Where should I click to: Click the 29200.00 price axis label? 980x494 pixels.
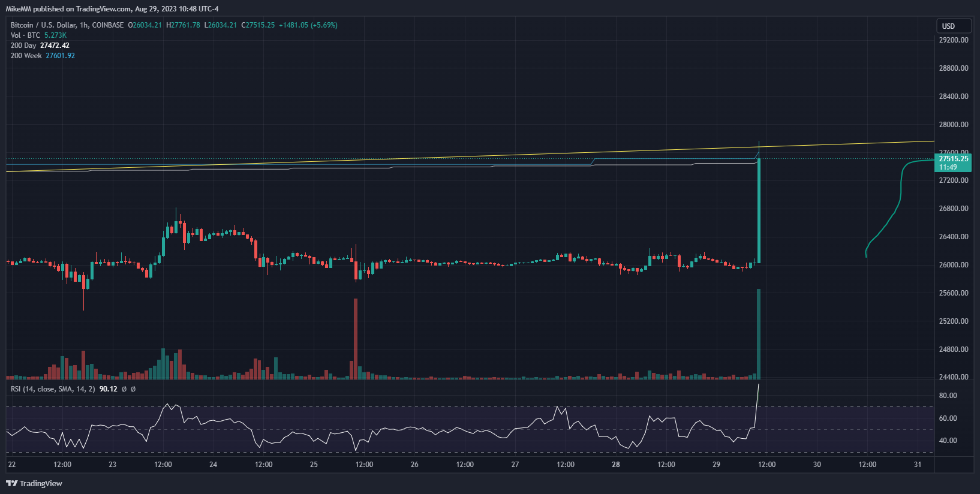[954, 40]
